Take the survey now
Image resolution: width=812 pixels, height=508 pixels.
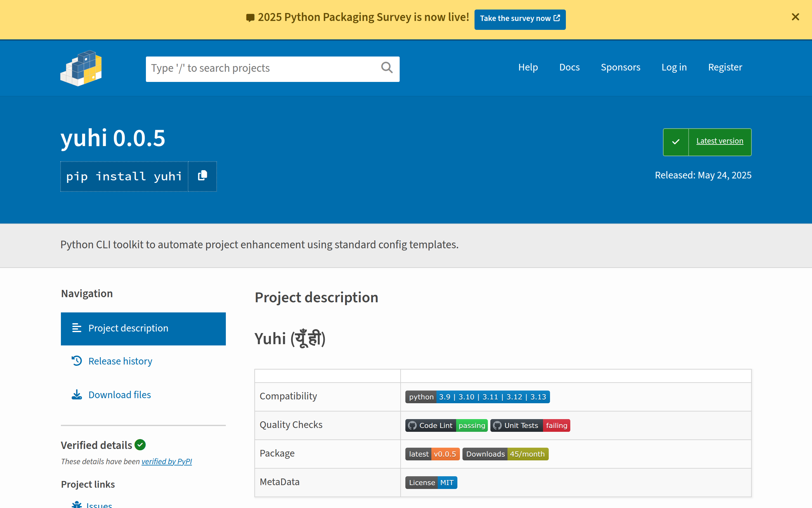[520, 19]
